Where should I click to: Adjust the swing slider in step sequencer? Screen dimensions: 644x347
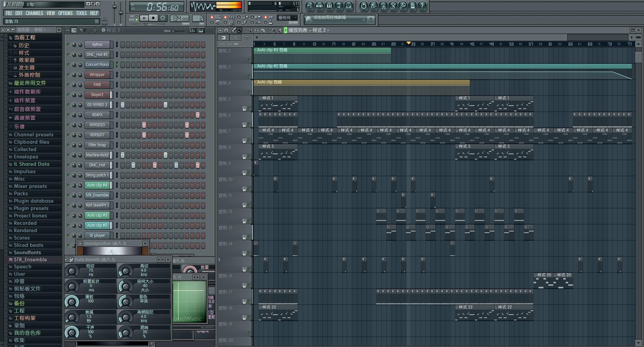tap(178, 30)
